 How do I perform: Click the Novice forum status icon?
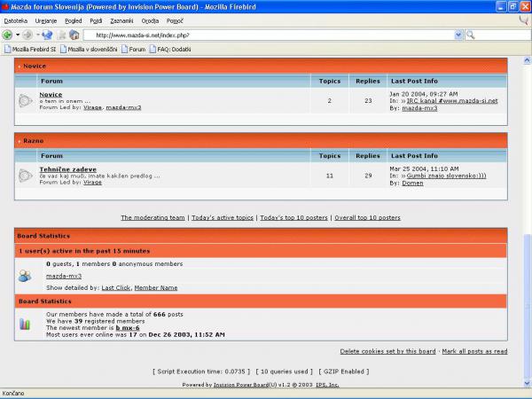(x=26, y=100)
